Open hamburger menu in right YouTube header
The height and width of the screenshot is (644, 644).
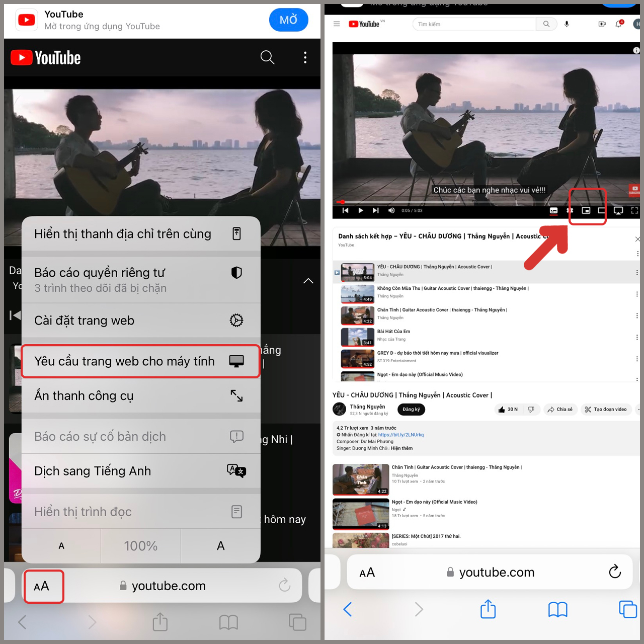tap(337, 24)
